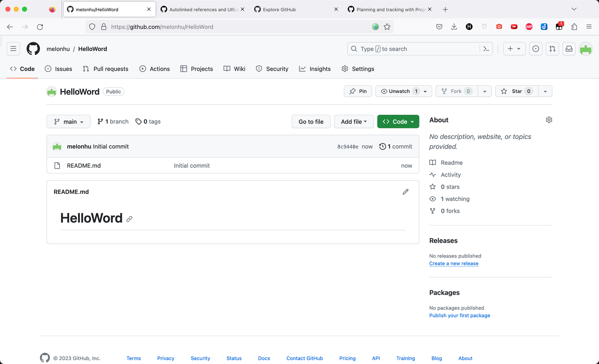The height and width of the screenshot is (364, 599).
Task: Click the melonhu owner breadcrumb link
Action: pos(58,49)
